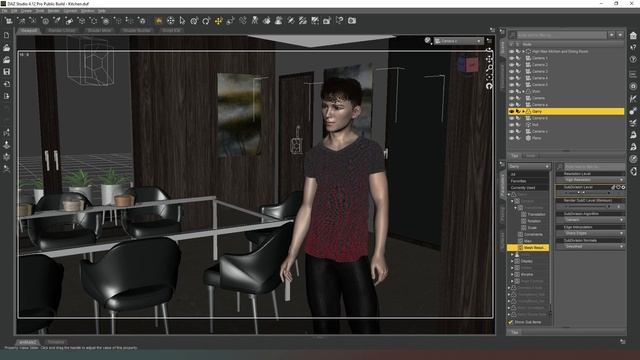This screenshot has width=640, height=360.
Task: Click the viewport pan control icon
Action: point(489,59)
